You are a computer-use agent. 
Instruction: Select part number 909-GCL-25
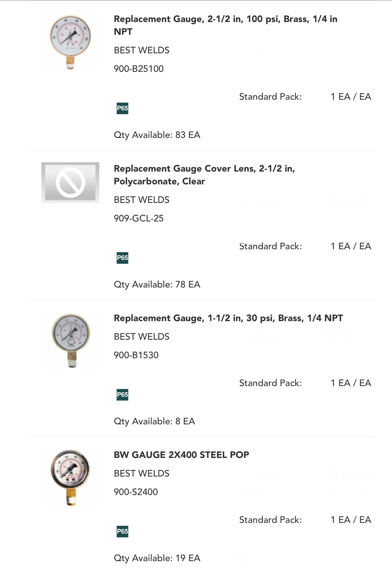click(139, 218)
